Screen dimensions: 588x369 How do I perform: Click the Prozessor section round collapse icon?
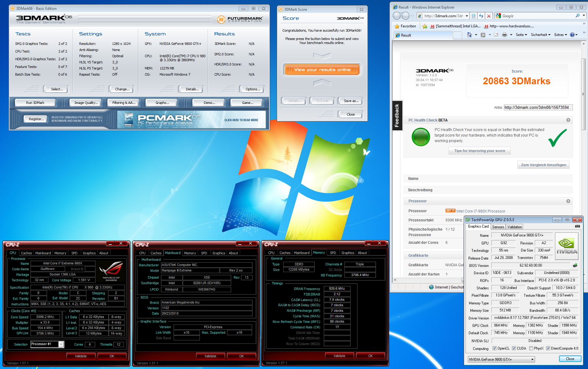[568, 201]
